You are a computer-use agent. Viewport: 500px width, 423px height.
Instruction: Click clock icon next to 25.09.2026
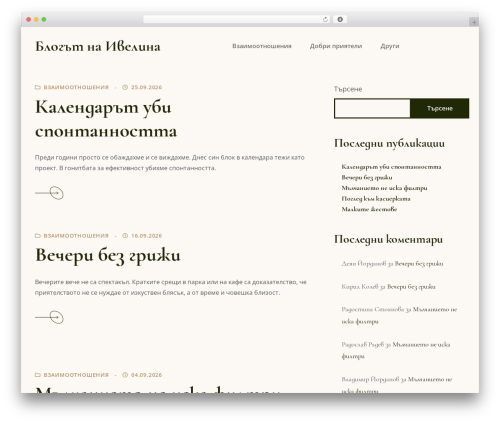click(125, 87)
